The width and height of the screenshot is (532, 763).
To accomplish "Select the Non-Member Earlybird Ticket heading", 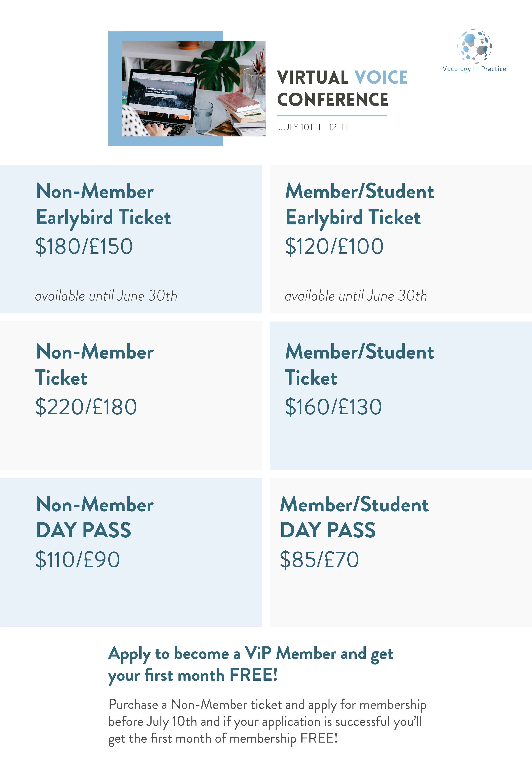I will (103, 204).
